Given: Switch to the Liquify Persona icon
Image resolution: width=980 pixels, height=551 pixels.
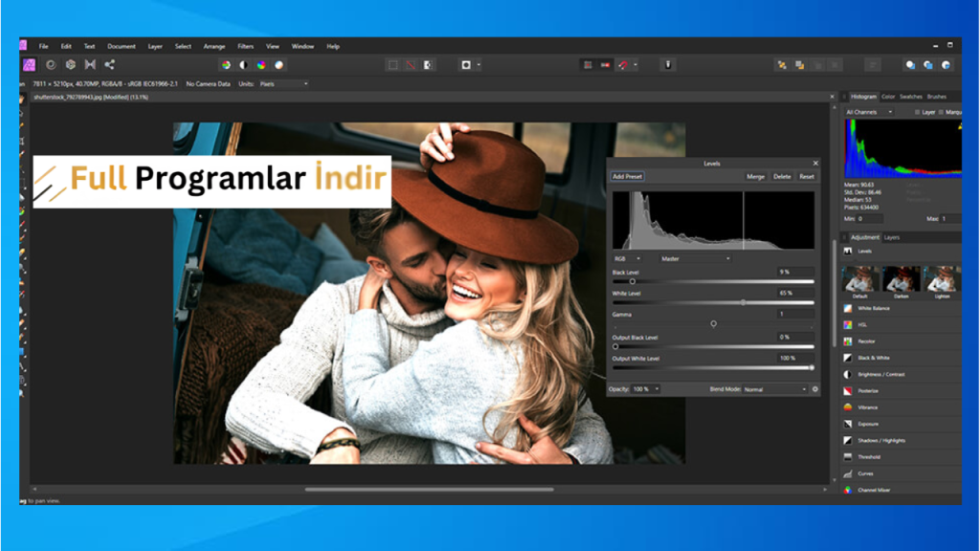Looking at the screenshot, I should (x=51, y=64).
